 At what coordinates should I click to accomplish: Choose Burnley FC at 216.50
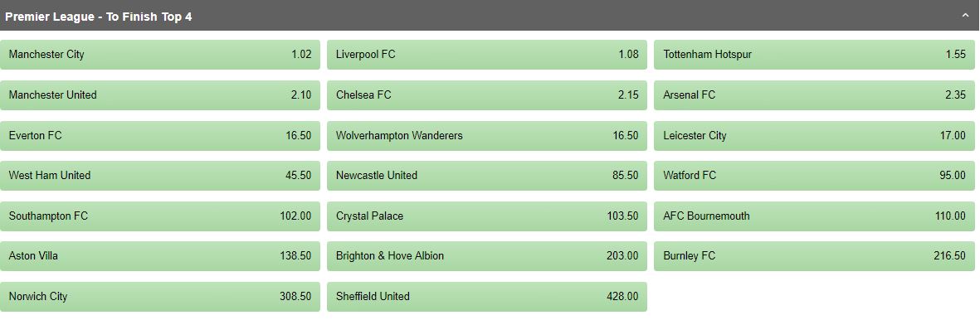point(814,256)
